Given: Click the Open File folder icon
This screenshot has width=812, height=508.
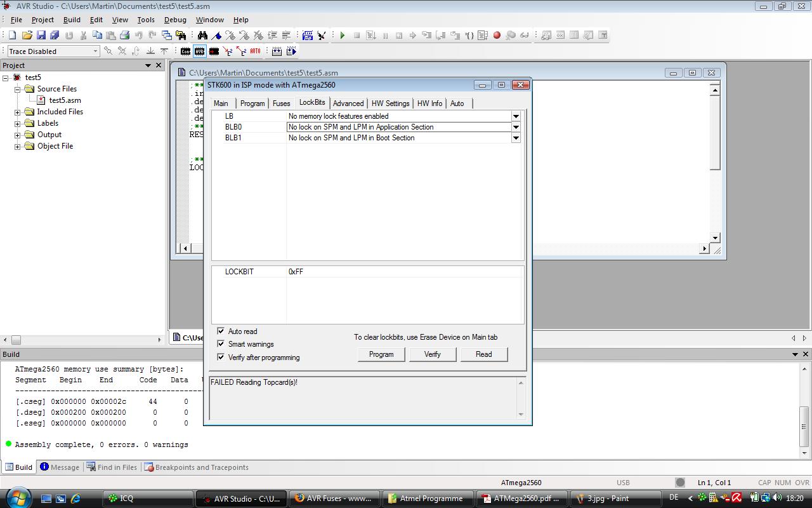Looking at the screenshot, I should point(27,36).
